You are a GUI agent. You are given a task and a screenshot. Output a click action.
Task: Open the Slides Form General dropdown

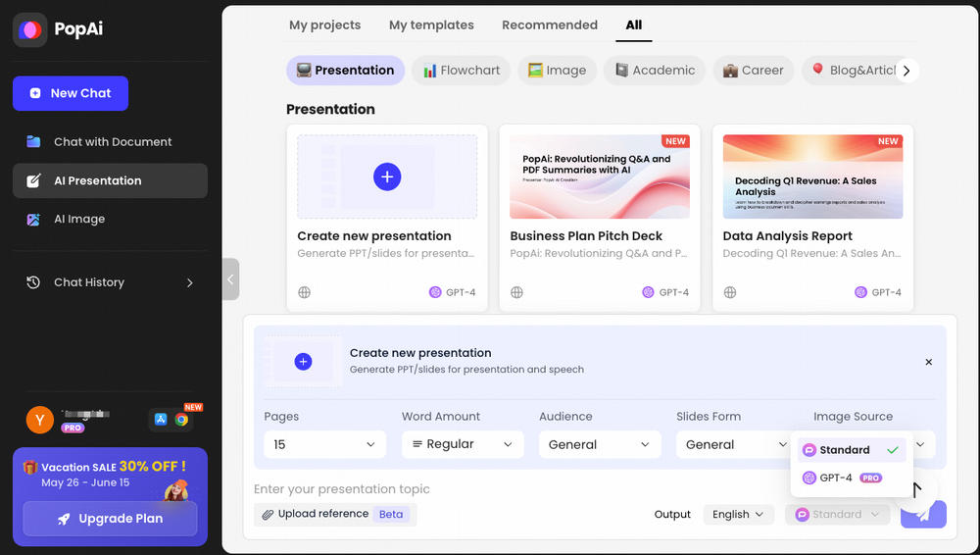[734, 444]
